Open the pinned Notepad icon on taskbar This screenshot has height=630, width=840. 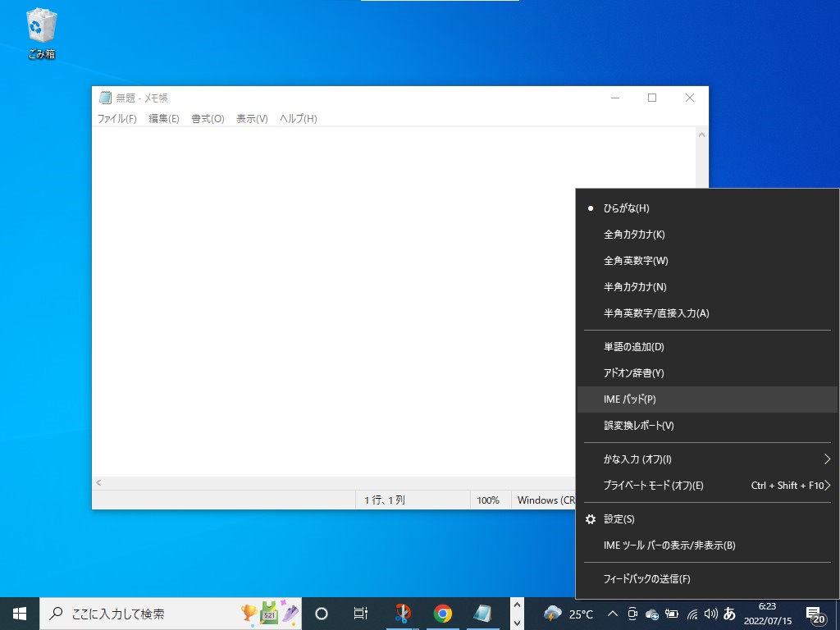483,613
